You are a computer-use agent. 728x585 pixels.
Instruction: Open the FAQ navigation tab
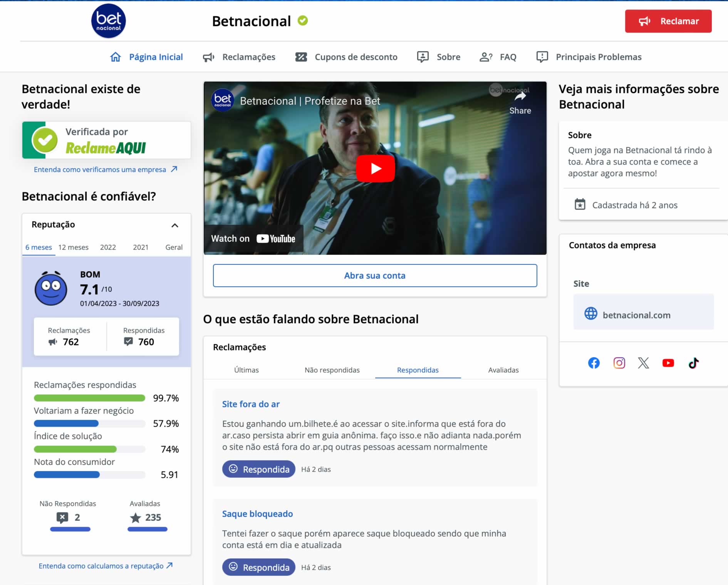click(x=498, y=57)
